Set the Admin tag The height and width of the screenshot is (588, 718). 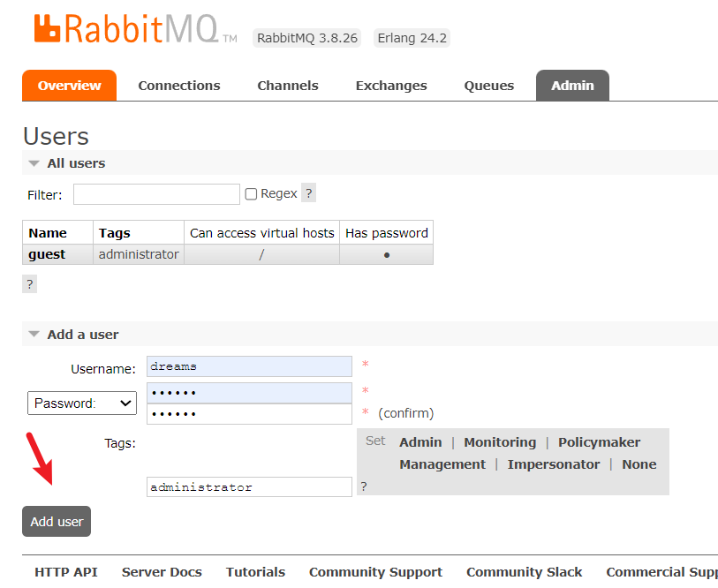click(420, 442)
